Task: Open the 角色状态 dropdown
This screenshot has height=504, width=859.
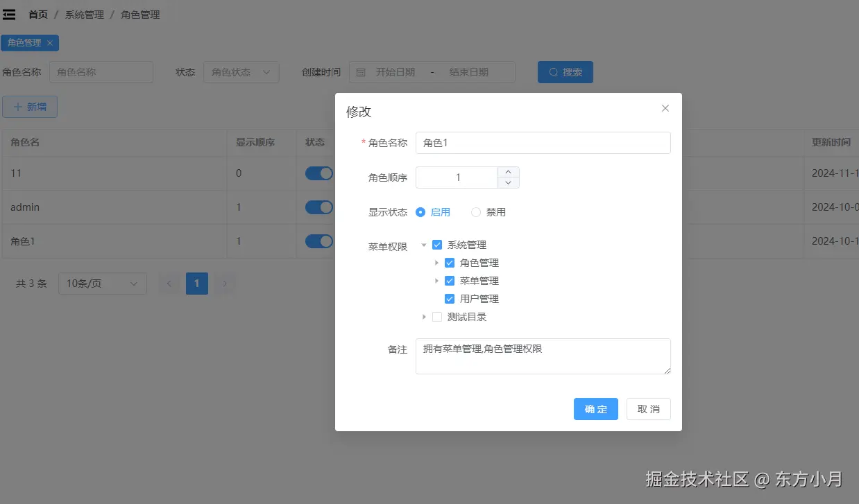Action: click(x=241, y=72)
